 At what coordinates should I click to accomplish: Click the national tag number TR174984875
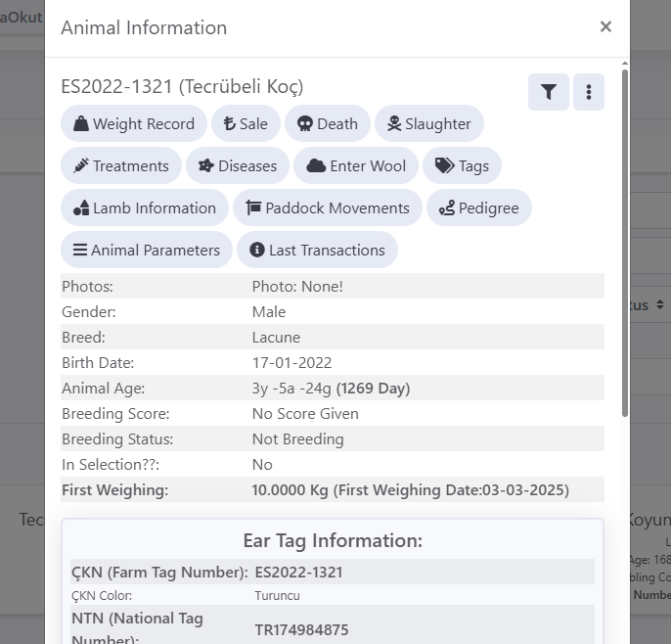(301, 630)
